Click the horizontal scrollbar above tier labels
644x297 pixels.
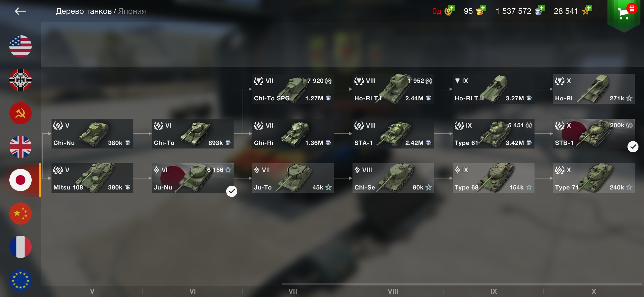pyautogui.click(x=462, y=284)
